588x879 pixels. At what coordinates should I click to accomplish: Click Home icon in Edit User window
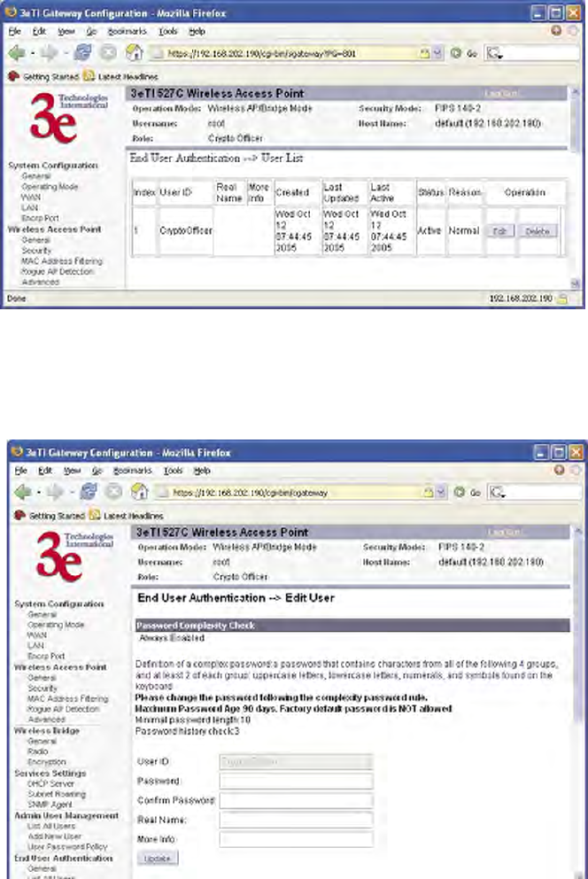coord(139,492)
